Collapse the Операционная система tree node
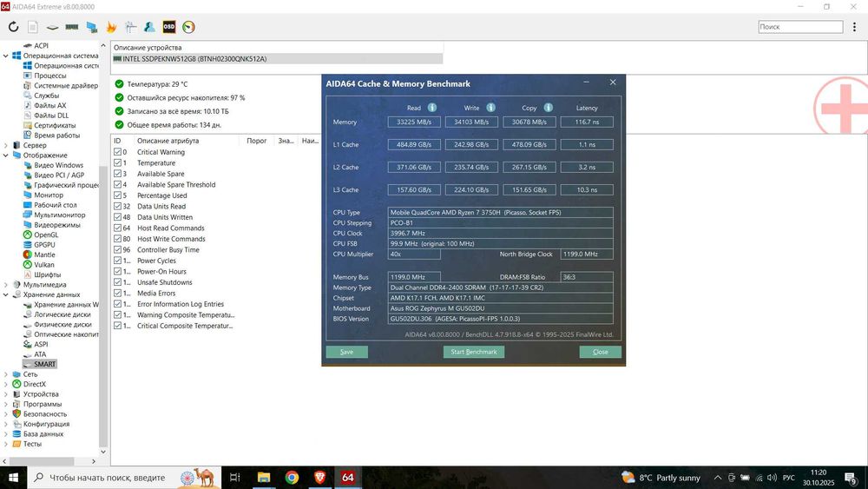The width and height of the screenshot is (868, 489). (5, 56)
